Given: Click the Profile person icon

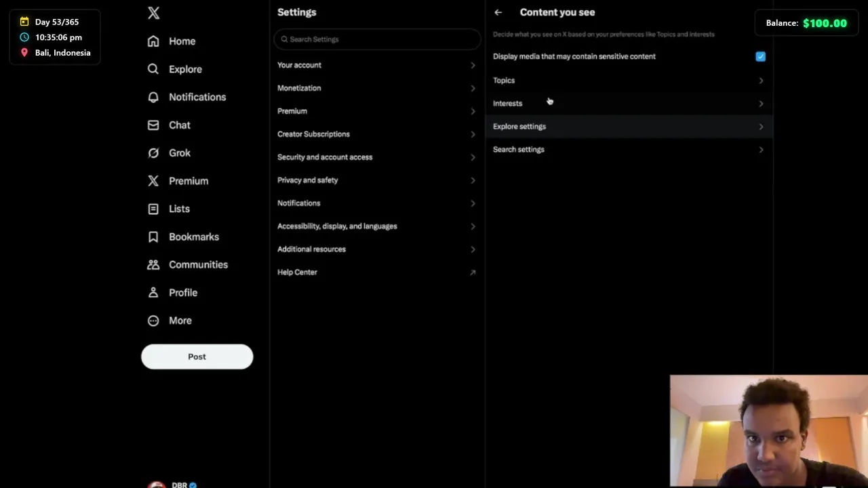Looking at the screenshot, I should (x=153, y=293).
